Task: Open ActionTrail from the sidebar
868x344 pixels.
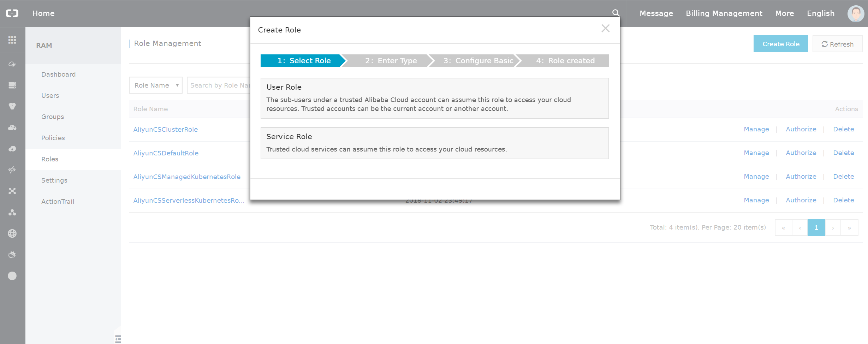Action: (x=58, y=202)
